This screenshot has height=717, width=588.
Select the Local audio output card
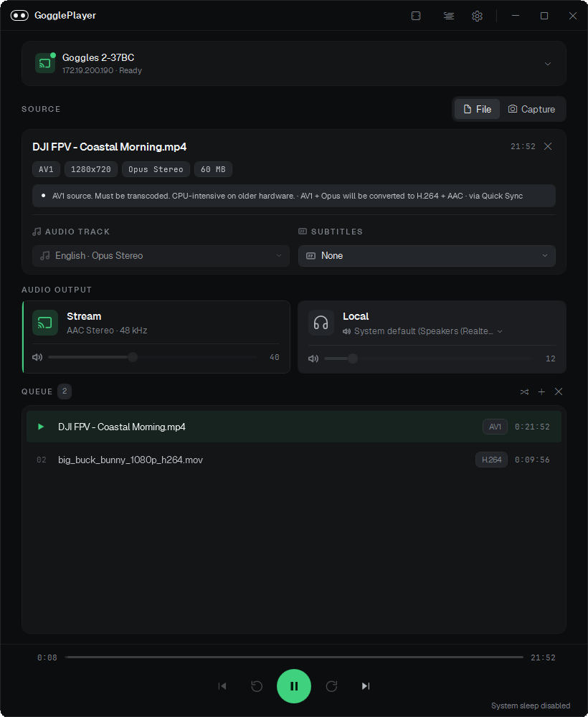point(432,336)
